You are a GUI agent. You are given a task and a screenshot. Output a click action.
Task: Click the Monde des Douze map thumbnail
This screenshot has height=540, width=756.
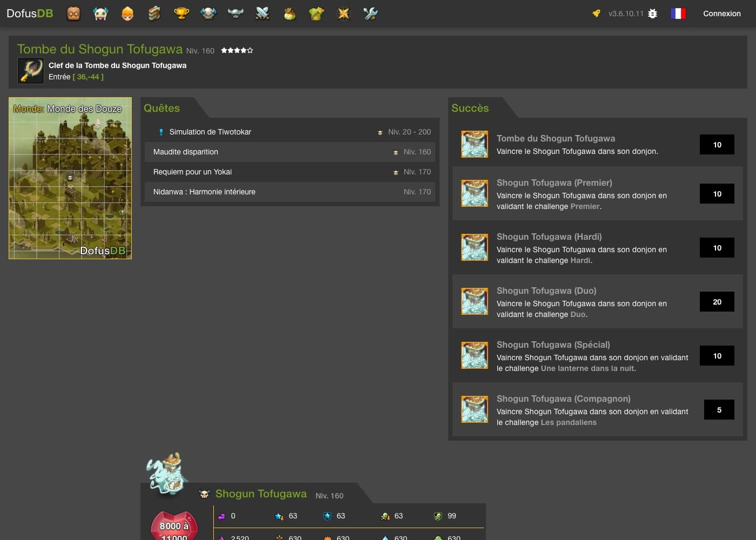tap(70, 178)
